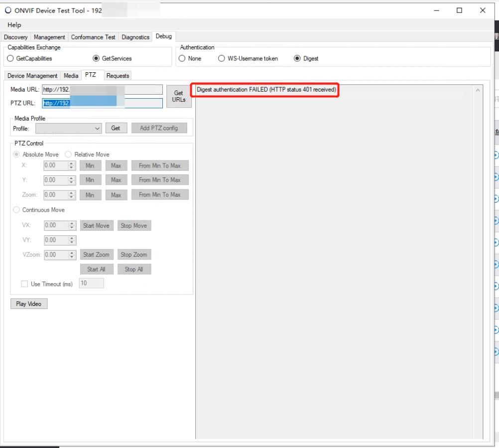Select Continuous Move radio button
Image resolution: width=499 pixels, height=448 pixels.
[39, 210]
